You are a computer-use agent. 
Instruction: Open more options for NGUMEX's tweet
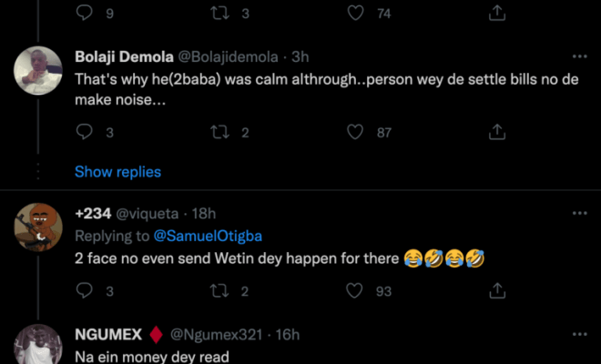[579, 335]
